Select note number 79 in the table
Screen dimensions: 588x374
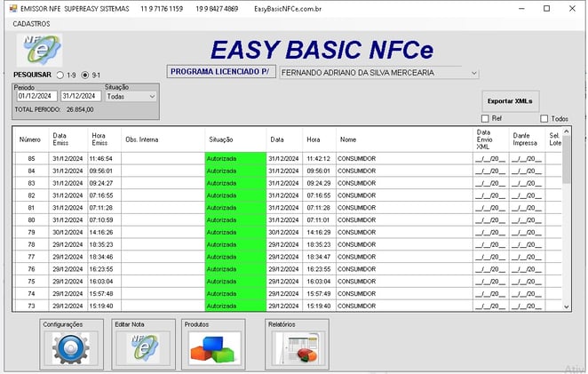click(31, 232)
